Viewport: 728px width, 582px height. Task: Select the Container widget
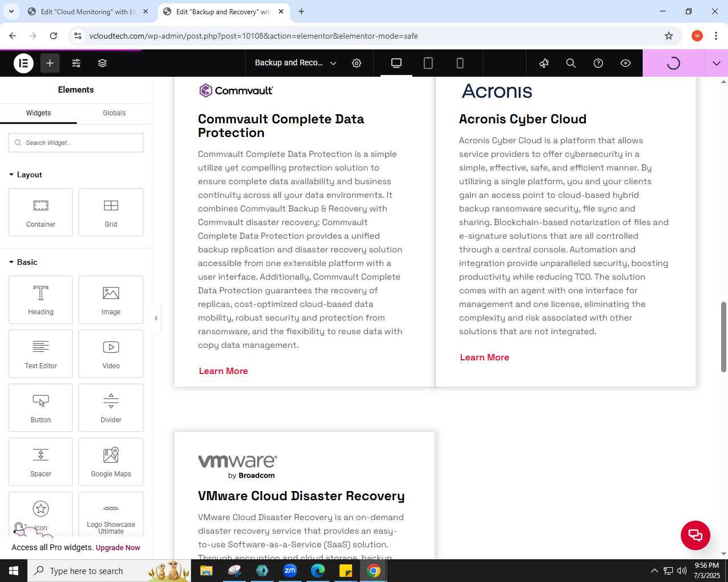(40, 212)
